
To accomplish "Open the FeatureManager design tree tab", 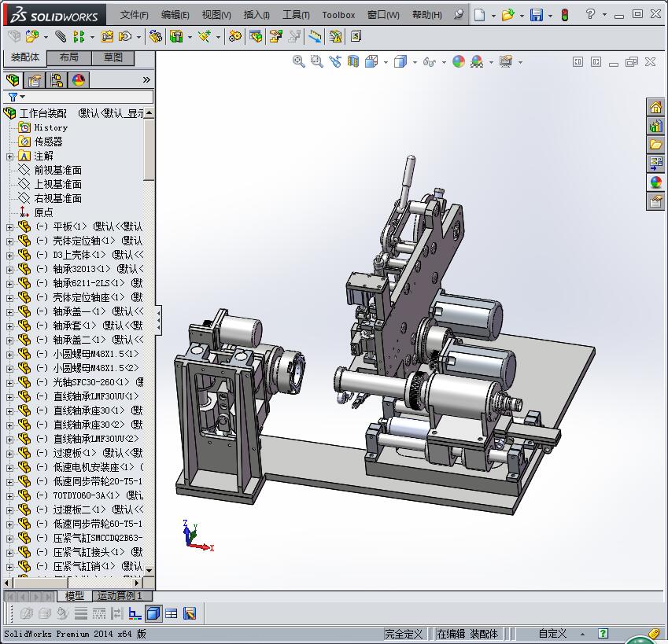I will point(13,80).
